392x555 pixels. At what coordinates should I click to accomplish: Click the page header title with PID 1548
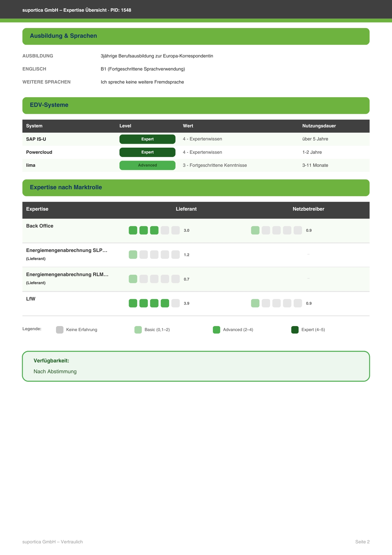[77, 10]
